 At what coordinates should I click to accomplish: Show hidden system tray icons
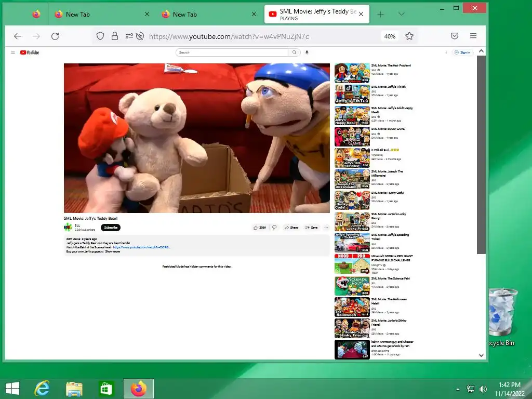point(458,389)
